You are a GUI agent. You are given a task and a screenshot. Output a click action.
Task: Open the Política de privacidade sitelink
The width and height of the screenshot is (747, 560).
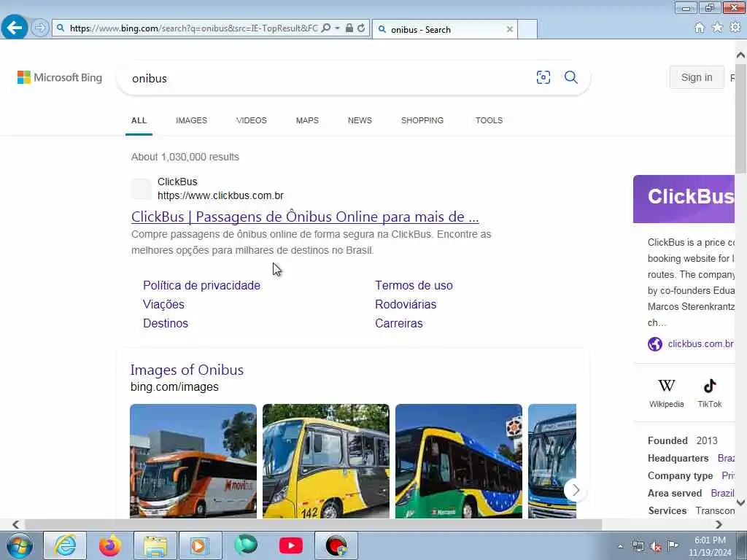click(201, 285)
